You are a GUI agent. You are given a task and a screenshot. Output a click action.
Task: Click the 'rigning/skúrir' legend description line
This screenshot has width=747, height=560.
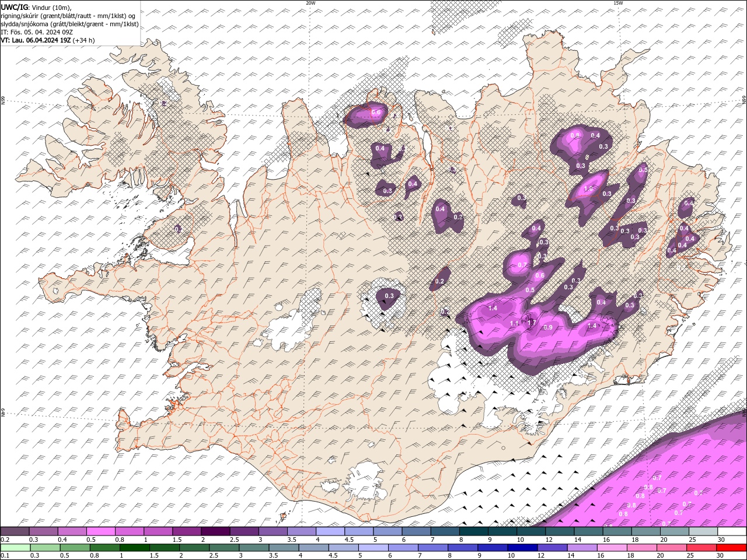coord(68,16)
